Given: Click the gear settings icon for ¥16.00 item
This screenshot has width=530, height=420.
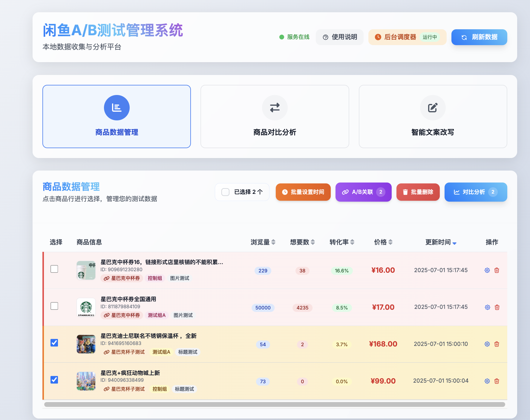Looking at the screenshot, I should coord(487,270).
